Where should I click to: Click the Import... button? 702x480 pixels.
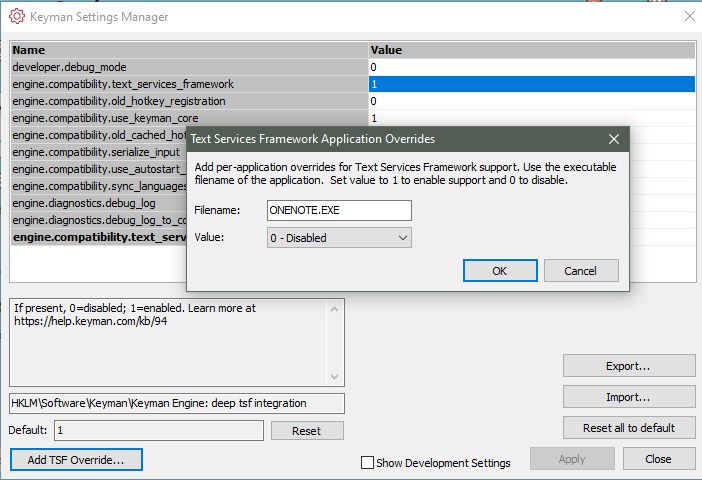(629, 397)
